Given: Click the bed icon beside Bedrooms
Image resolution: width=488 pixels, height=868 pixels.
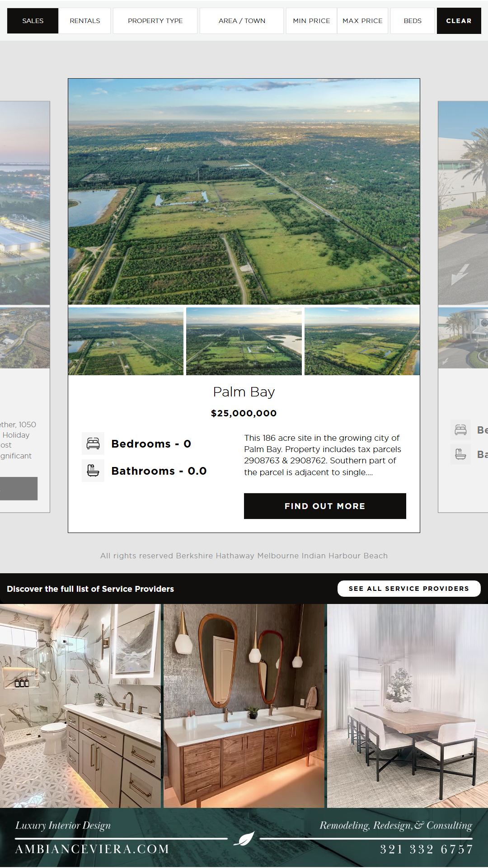Looking at the screenshot, I should click(93, 443).
